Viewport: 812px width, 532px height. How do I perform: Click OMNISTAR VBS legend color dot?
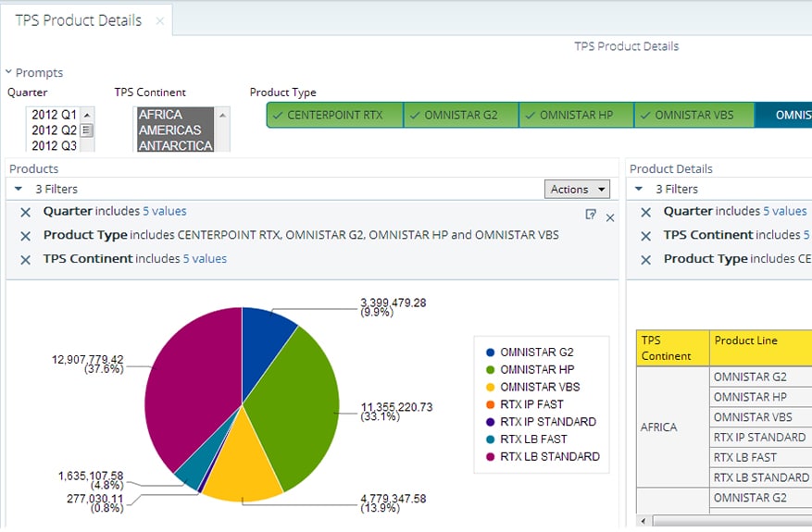click(491, 387)
